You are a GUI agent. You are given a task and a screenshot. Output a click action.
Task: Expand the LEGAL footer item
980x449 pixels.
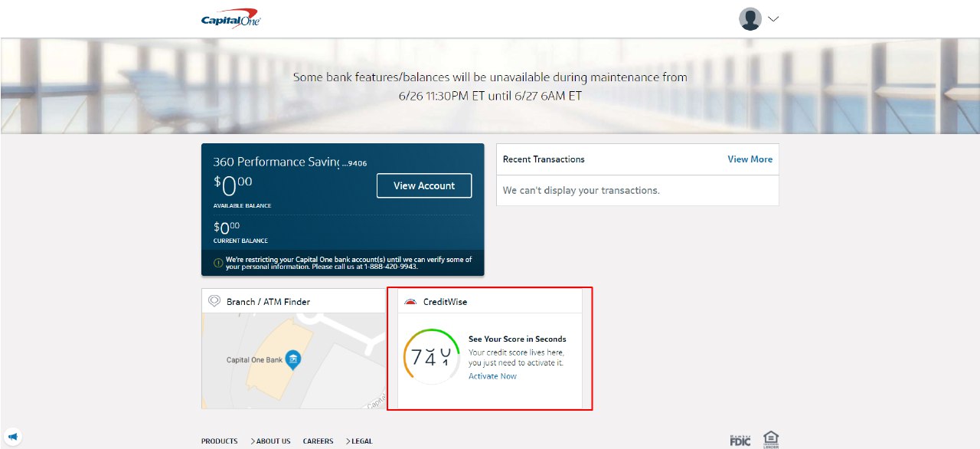(x=361, y=441)
